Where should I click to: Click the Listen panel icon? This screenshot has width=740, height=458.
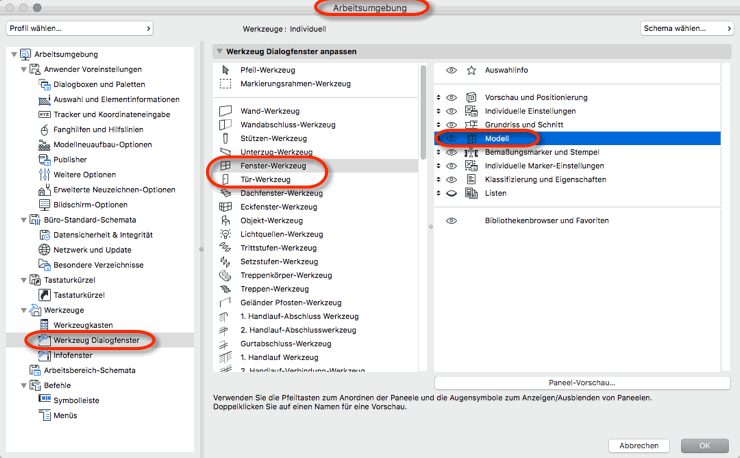[471, 193]
